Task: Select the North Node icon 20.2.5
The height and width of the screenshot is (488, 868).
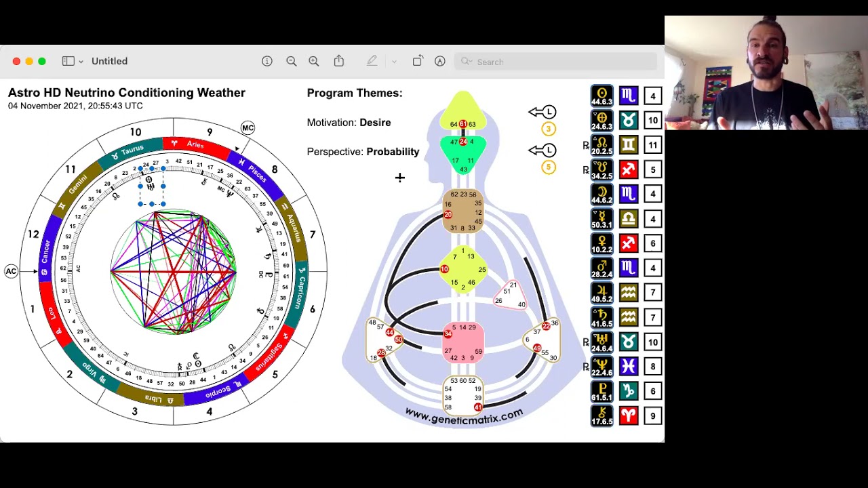Action: pos(601,145)
